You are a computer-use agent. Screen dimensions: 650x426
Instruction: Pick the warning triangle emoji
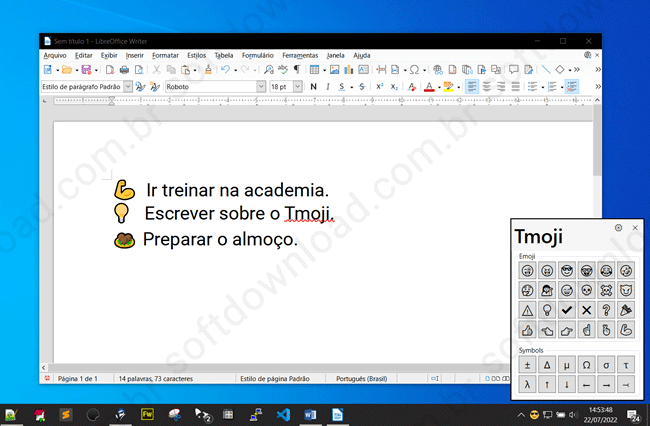coord(529,309)
